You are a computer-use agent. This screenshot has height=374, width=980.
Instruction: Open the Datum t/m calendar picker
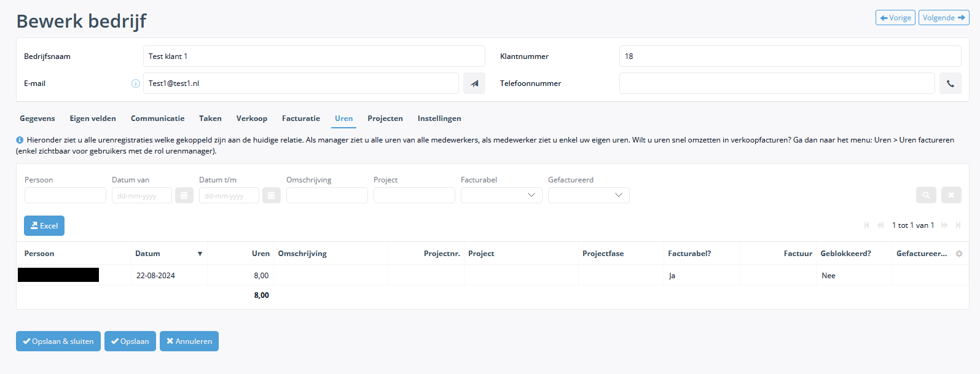pyautogui.click(x=272, y=195)
